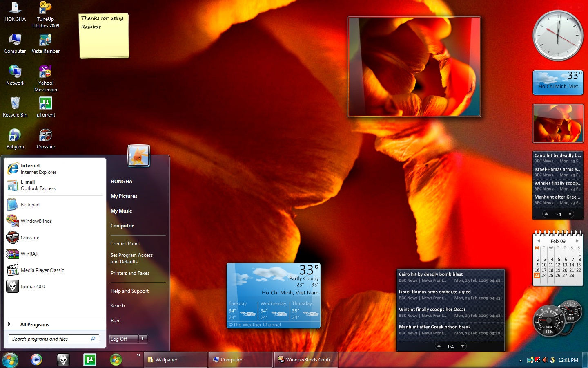Click the yellow sticky note gadget
The height and width of the screenshot is (368, 588).
[104, 36]
